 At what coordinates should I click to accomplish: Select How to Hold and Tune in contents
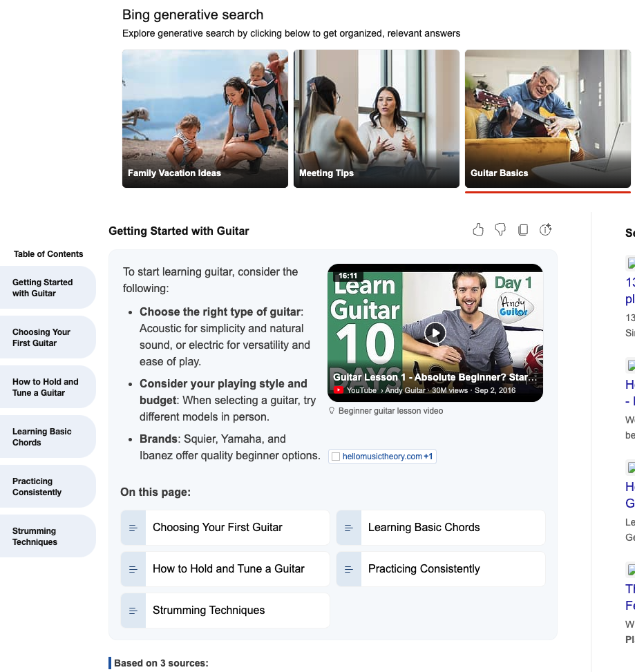point(47,387)
